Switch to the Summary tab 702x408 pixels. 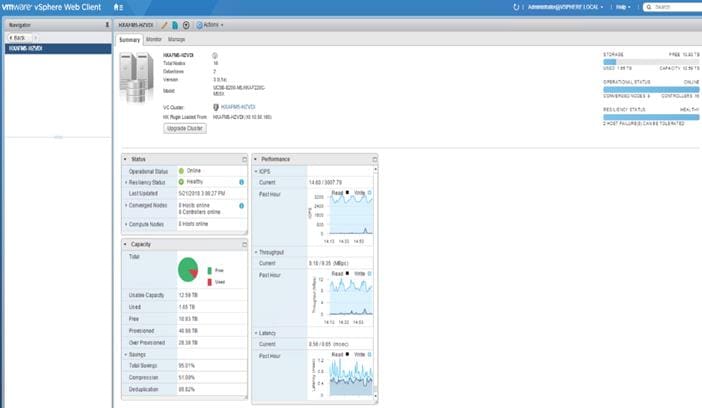coord(129,40)
